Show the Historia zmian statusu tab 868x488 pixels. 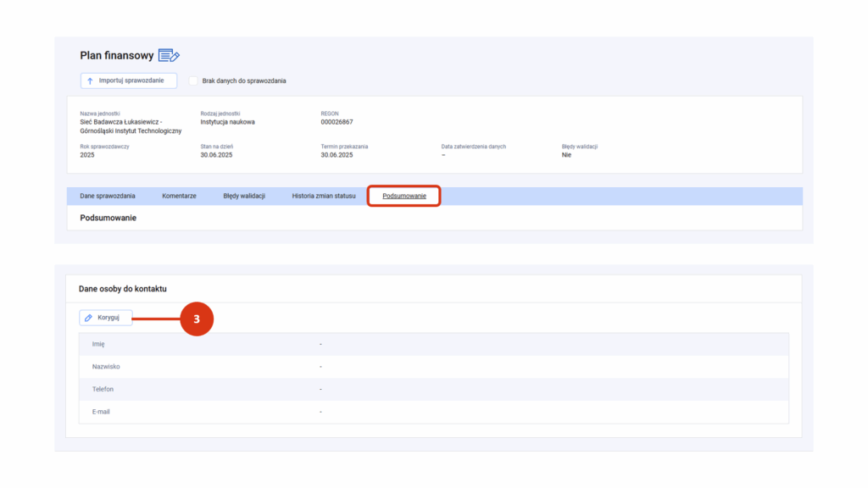pyautogui.click(x=324, y=196)
